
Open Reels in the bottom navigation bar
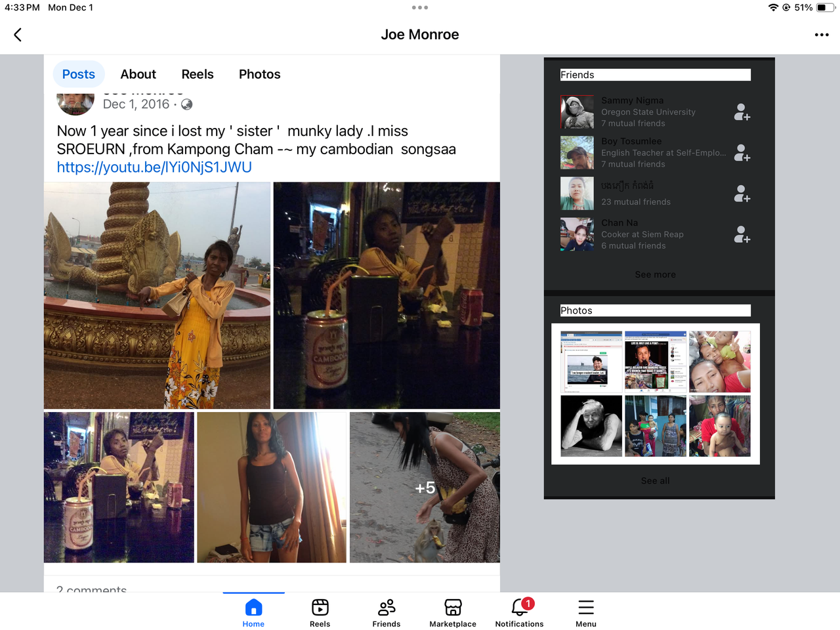point(320,613)
